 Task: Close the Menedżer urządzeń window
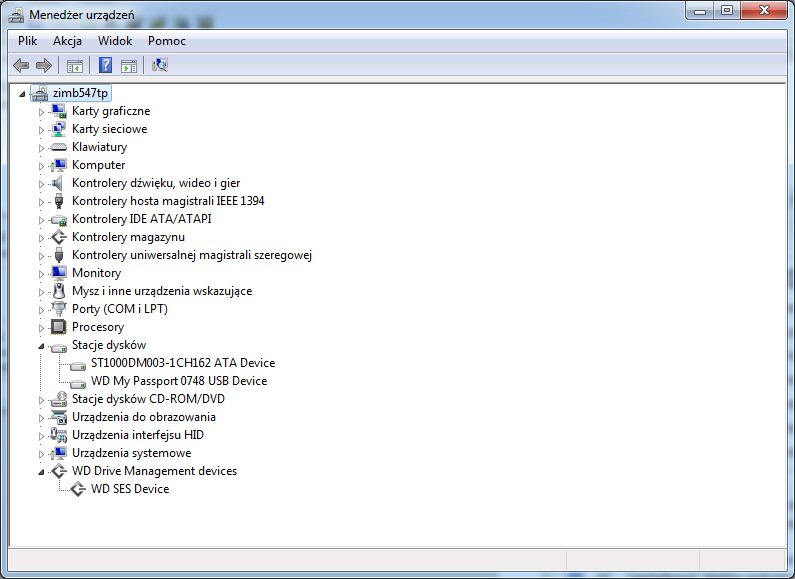coord(764,10)
